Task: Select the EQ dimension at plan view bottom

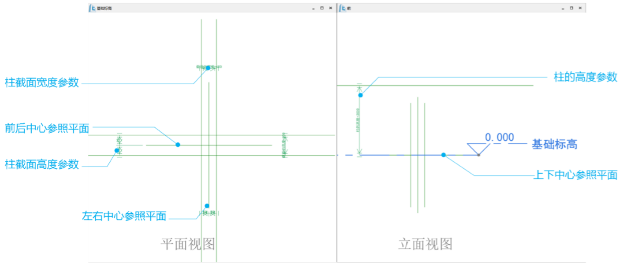Action: tap(208, 213)
